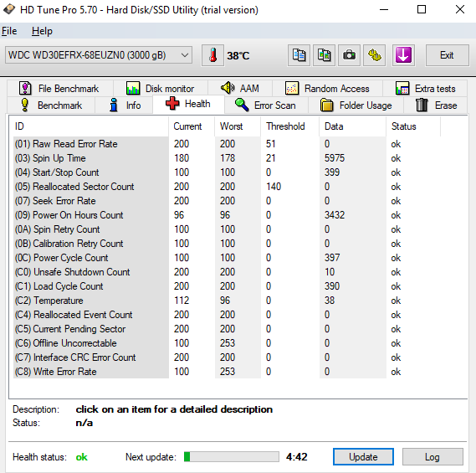Click the copy text to clipboard icon
The height and width of the screenshot is (473, 476).
click(x=299, y=55)
